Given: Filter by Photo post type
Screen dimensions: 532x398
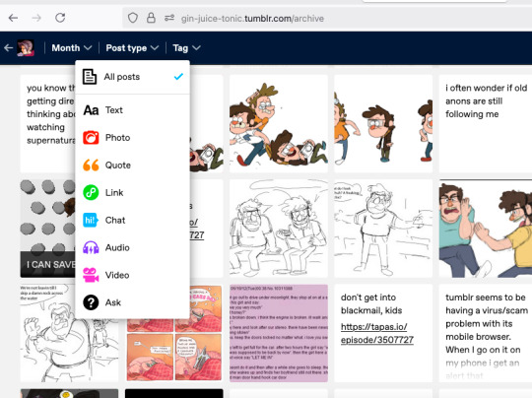Looking at the screenshot, I should 132,137.
